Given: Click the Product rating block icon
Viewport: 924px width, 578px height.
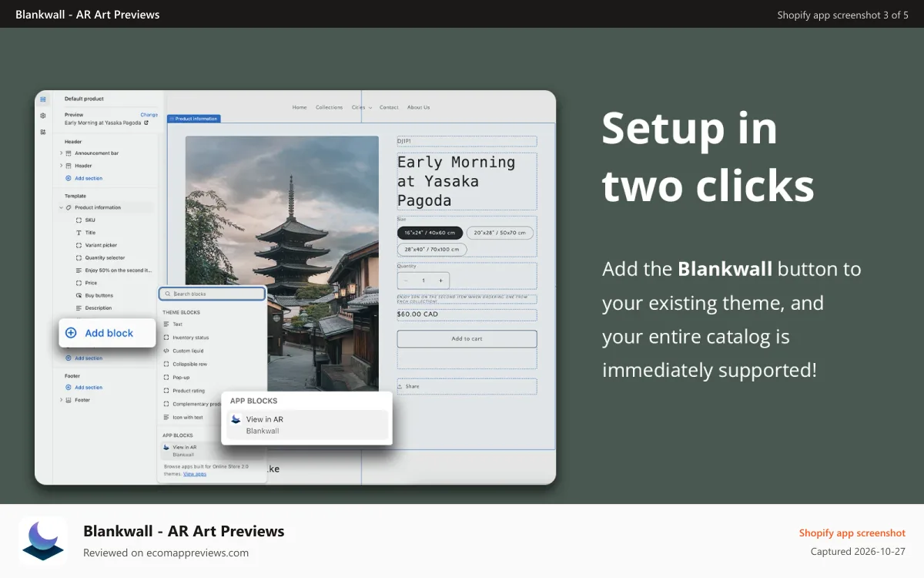Looking at the screenshot, I should pos(166,391).
